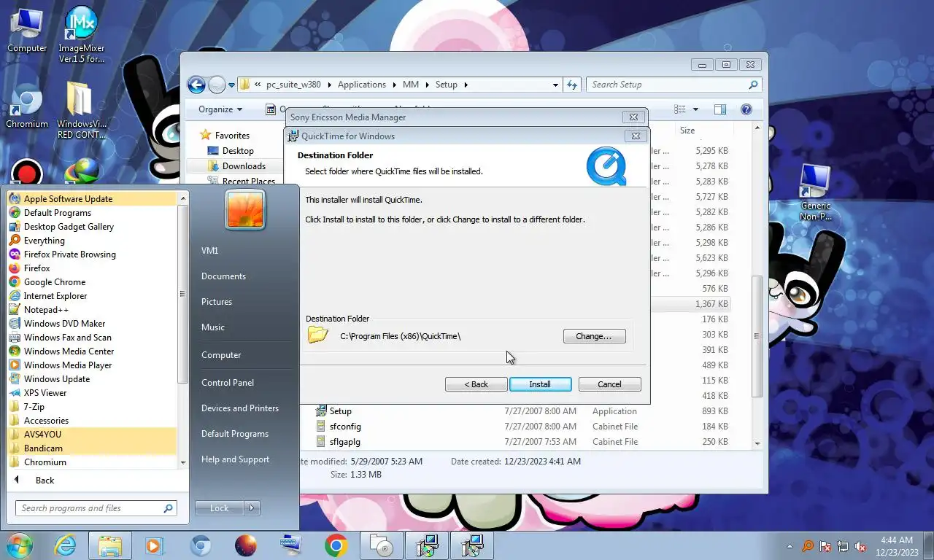Launch Windows Media Player from programs list

pyautogui.click(x=92, y=365)
